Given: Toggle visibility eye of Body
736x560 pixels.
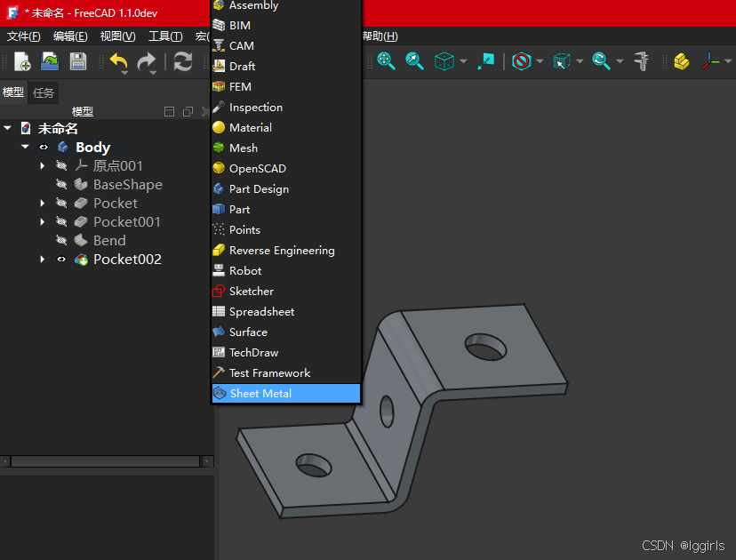Looking at the screenshot, I should coord(44,148).
